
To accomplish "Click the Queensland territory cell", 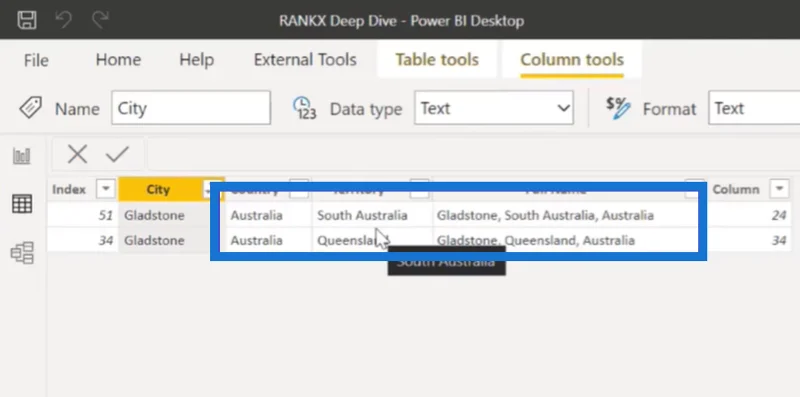I will coord(372,240).
